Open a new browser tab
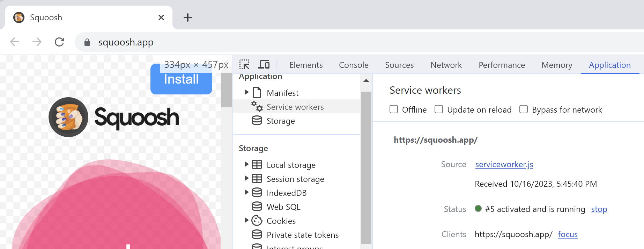This screenshot has width=644, height=249. [x=188, y=17]
